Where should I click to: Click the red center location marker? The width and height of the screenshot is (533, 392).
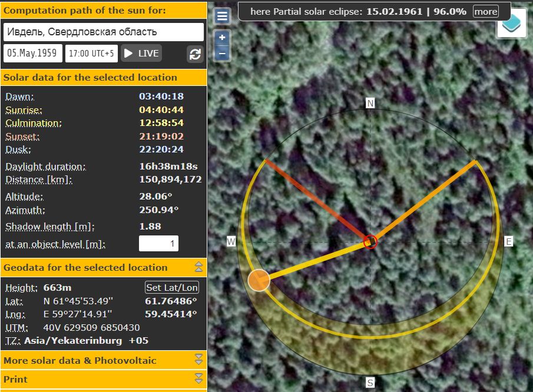pyautogui.click(x=370, y=241)
